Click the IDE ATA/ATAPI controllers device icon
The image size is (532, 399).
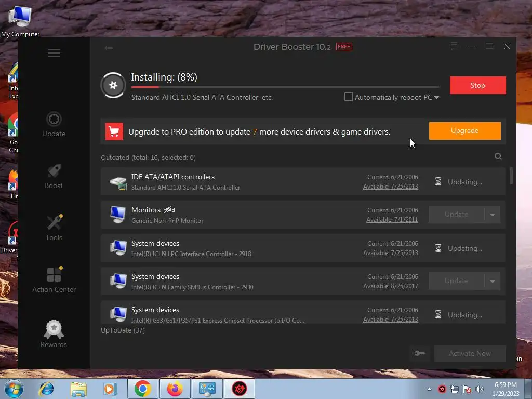pos(118,182)
